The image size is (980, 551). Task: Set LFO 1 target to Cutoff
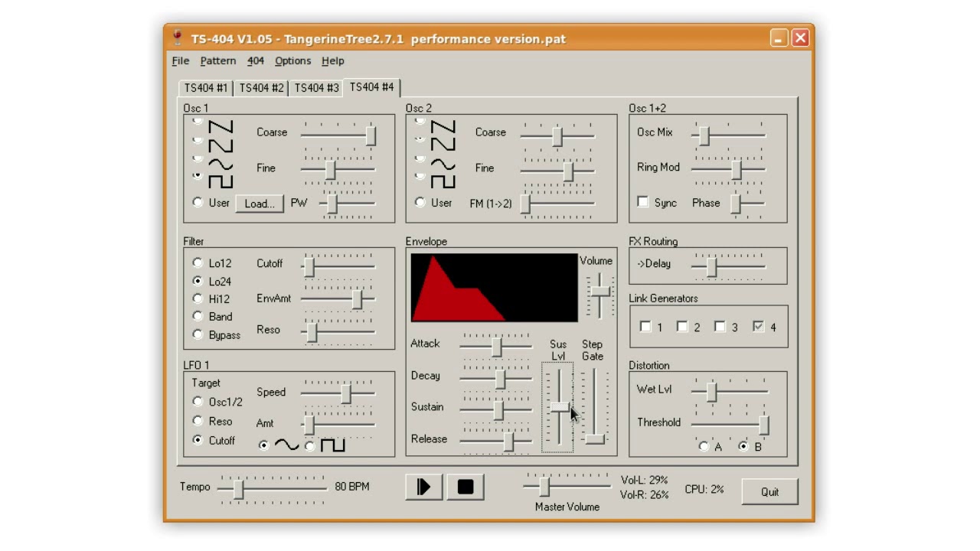pyautogui.click(x=198, y=440)
